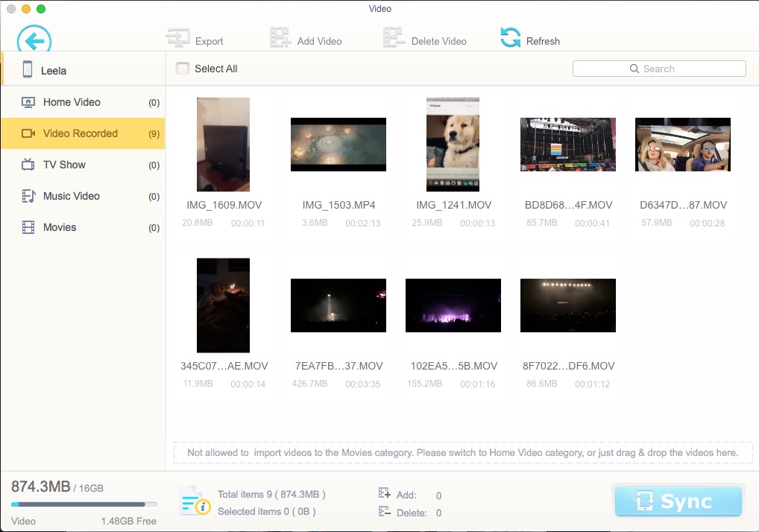Viewport: 759px width, 532px height.
Task: Click the file name IMG_1241.MOV
Action: (x=454, y=205)
